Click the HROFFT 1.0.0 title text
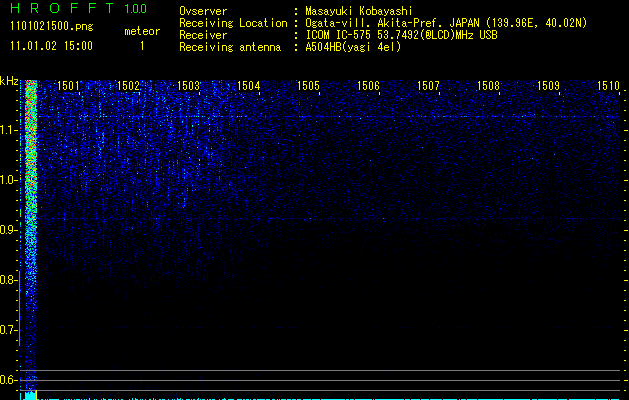The image size is (629, 400). 78,8
